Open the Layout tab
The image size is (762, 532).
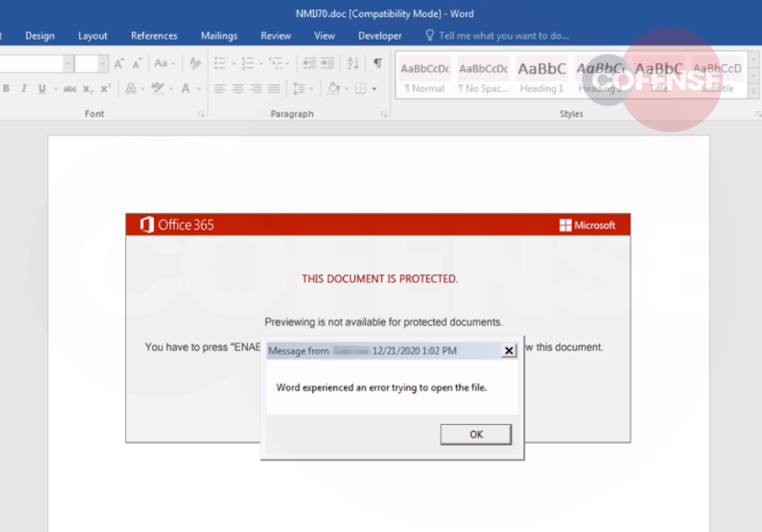pos(93,36)
